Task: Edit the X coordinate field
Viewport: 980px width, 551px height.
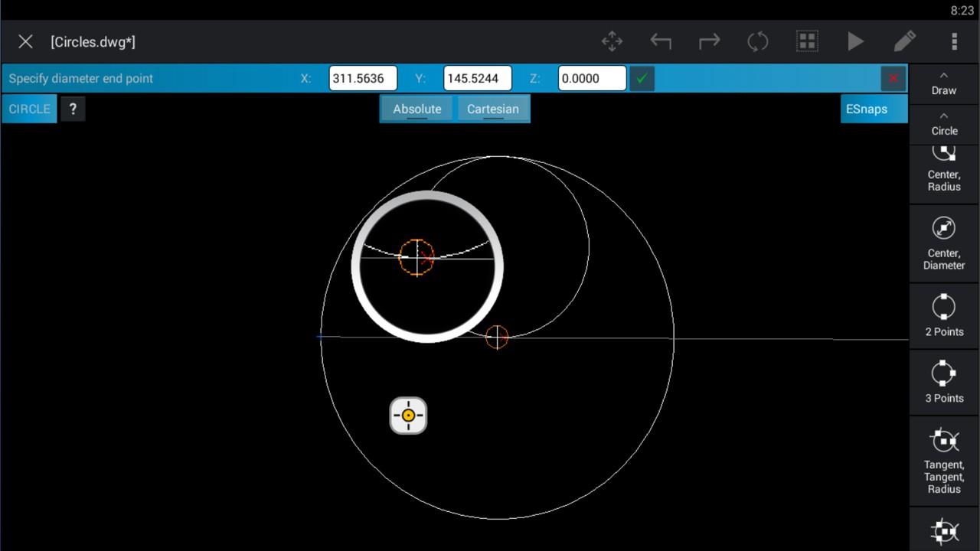Action: (x=363, y=78)
